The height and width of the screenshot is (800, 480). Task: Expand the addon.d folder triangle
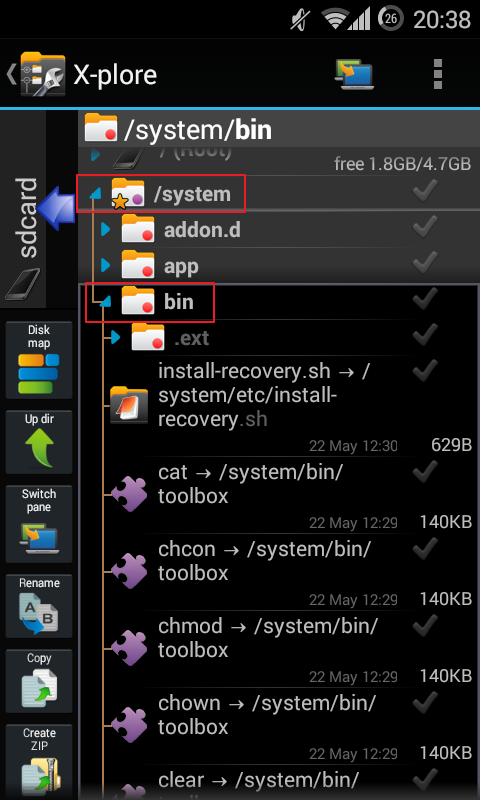pyautogui.click(x=106, y=230)
